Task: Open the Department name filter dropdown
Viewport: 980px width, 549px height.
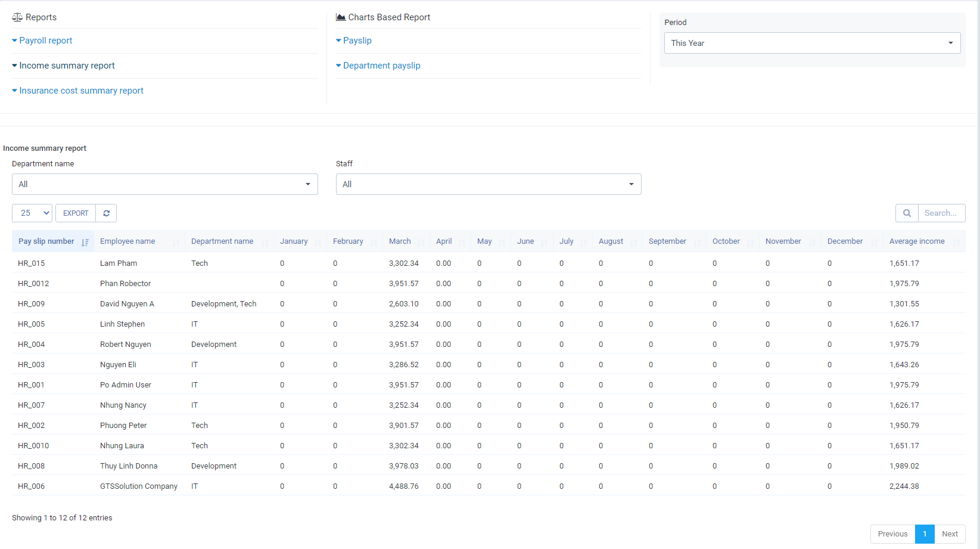Action: (x=165, y=184)
